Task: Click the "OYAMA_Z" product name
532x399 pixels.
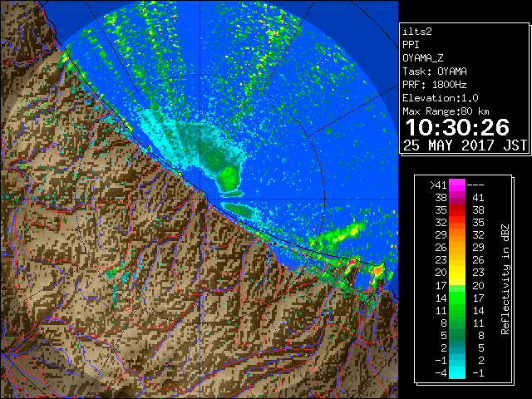Action: [x=423, y=58]
